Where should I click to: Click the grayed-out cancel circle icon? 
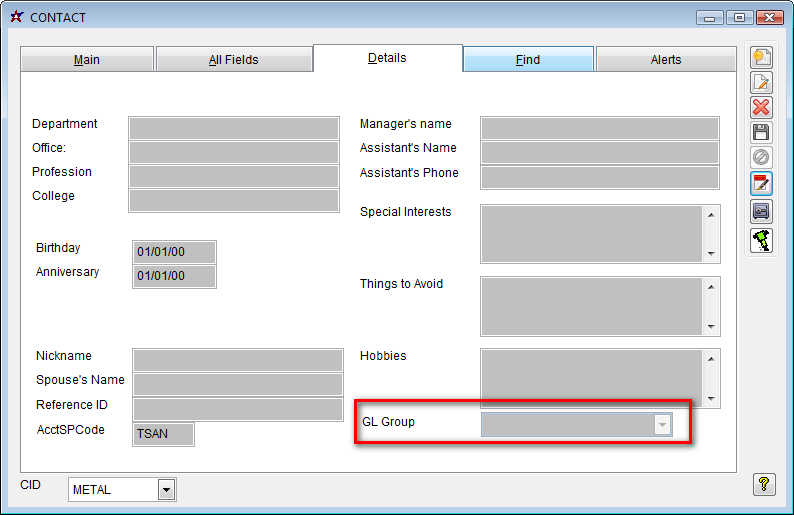click(762, 158)
